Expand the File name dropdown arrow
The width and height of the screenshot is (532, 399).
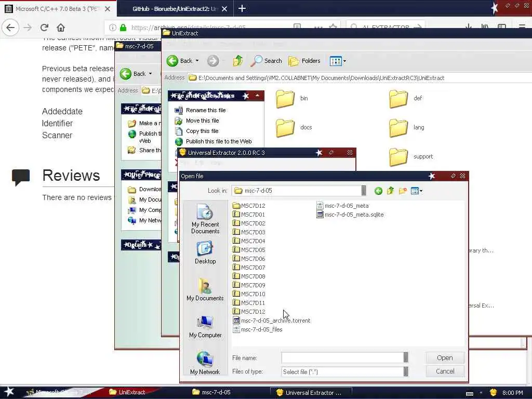coord(406,357)
